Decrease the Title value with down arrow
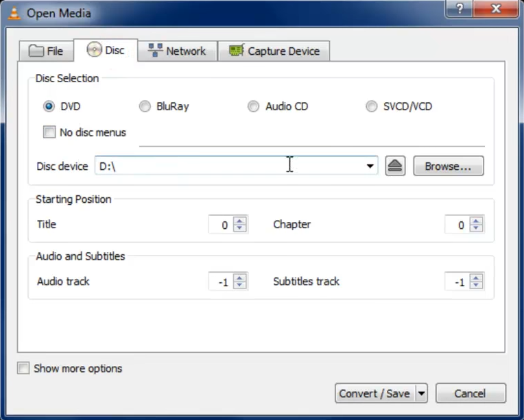This screenshot has width=524, height=420. [x=239, y=227]
